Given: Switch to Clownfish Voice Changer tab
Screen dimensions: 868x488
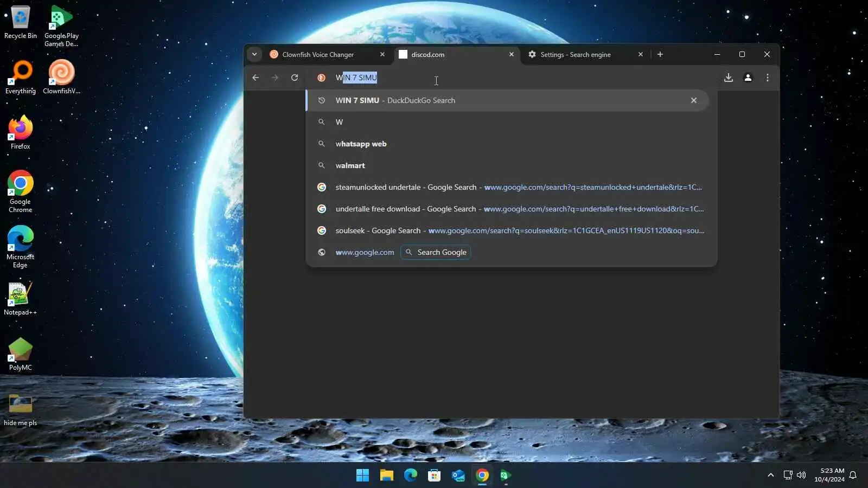Looking at the screenshot, I should coord(328,54).
